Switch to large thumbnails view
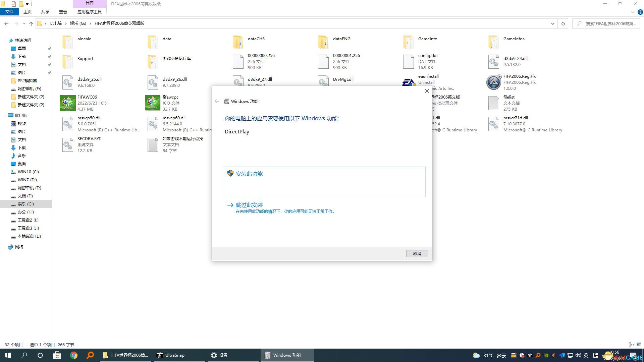 (x=639, y=345)
